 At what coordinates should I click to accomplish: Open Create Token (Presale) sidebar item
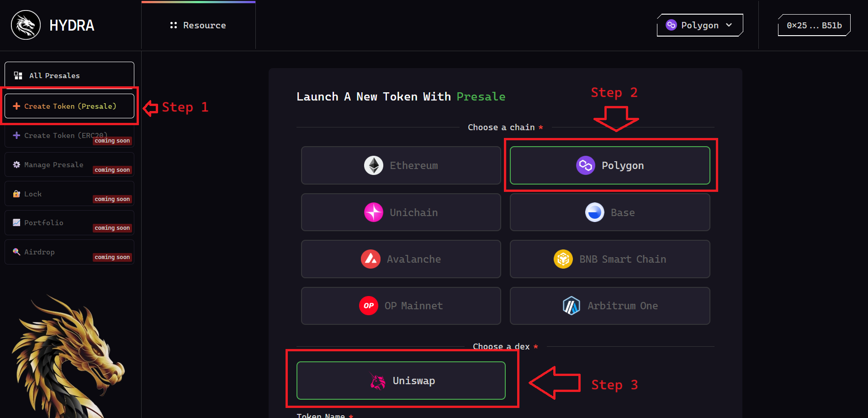tap(69, 106)
